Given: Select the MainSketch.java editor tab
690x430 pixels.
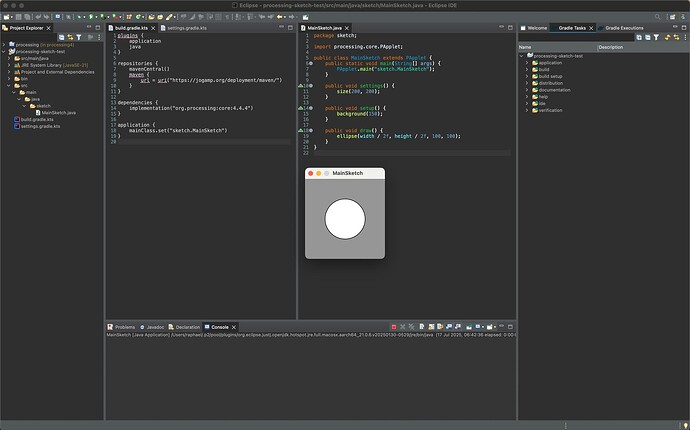Looking at the screenshot, I should pyautogui.click(x=324, y=28).
